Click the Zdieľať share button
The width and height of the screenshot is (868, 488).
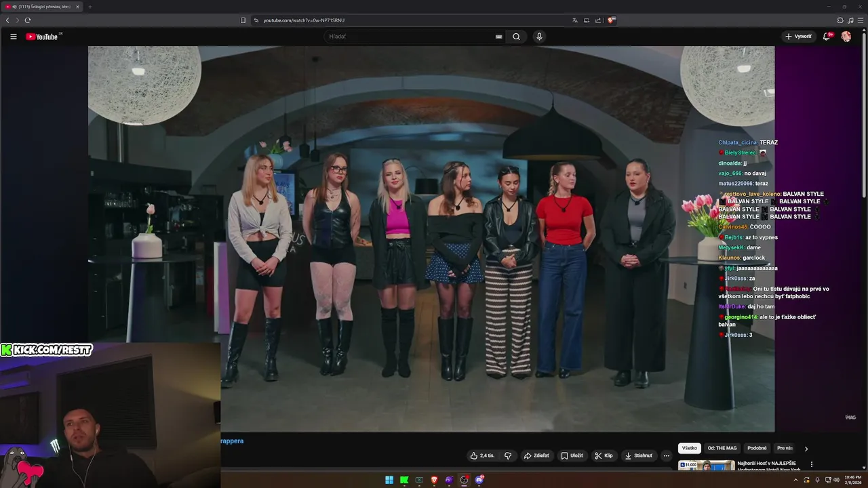536,455
